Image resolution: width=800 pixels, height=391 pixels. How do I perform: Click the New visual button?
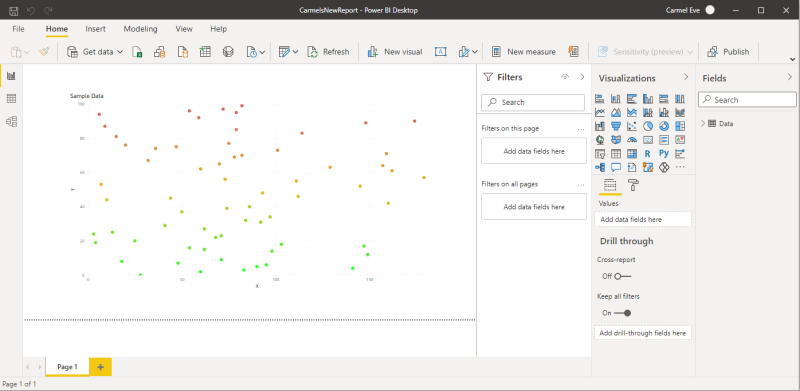tap(395, 52)
